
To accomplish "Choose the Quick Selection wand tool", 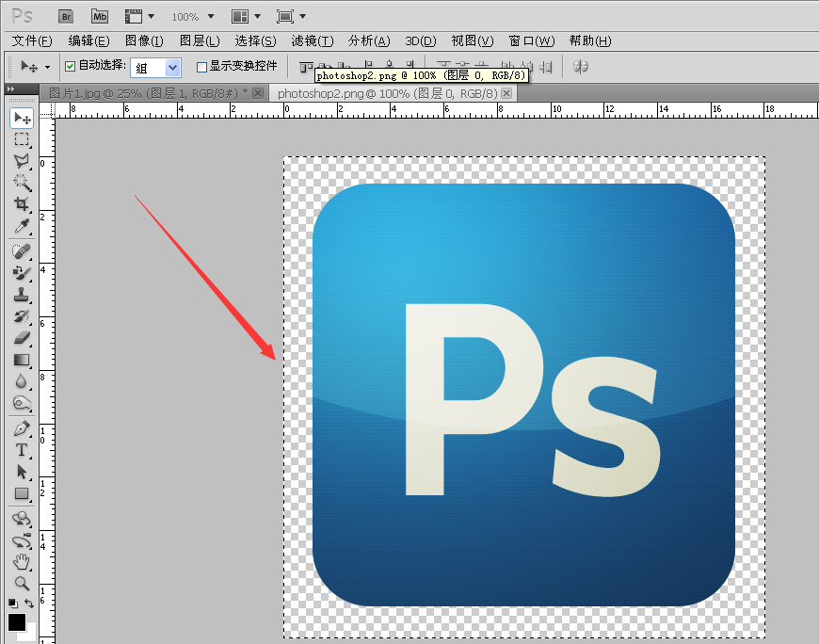I will [22, 183].
